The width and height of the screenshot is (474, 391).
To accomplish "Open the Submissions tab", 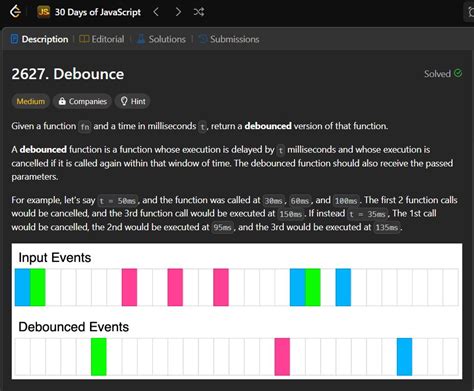I will [229, 39].
